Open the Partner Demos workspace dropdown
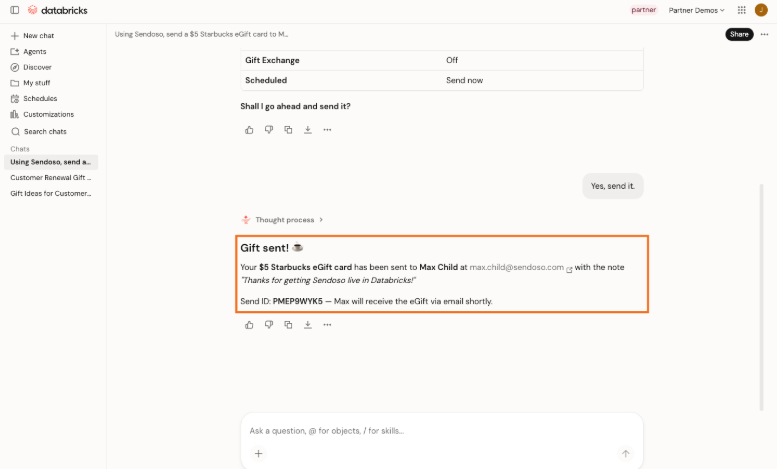Image resolution: width=777 pixels, height=469 pixels. click(696, 10)
